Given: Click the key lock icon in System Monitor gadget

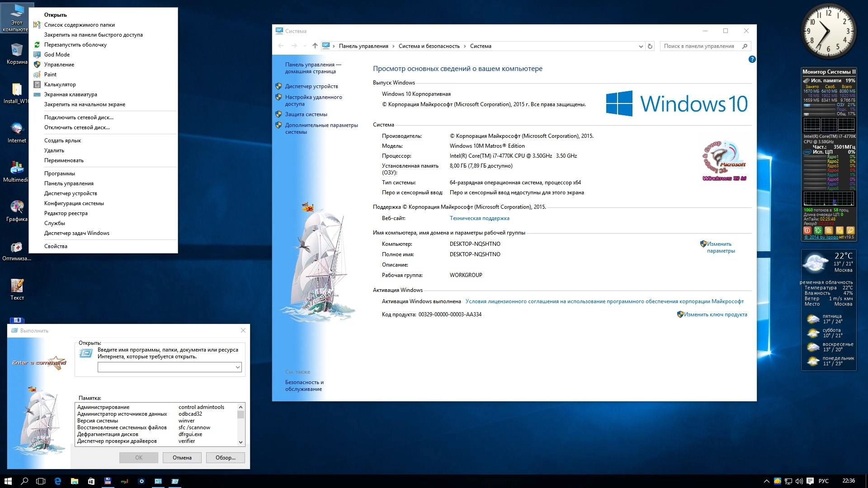Looking at the screenshot, I should [850, 230].
